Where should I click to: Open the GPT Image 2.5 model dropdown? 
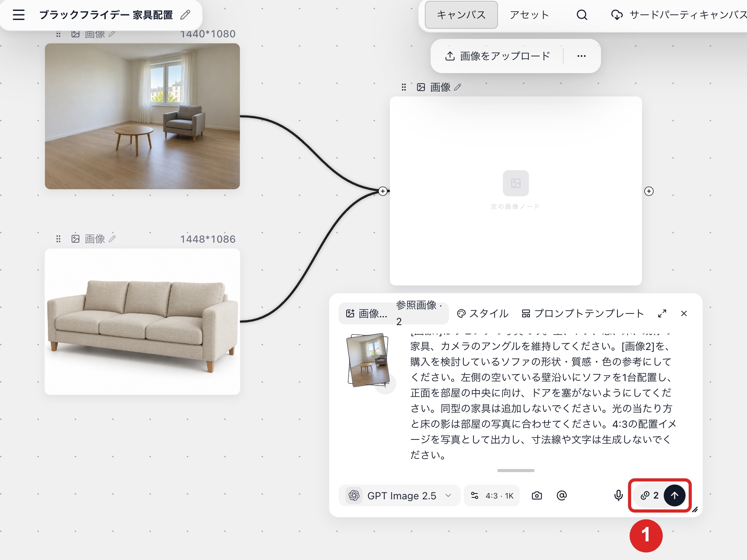pos(400,495)
